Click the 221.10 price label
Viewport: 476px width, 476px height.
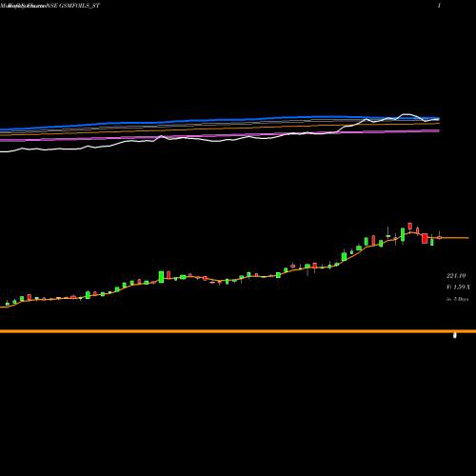point(456,276)
